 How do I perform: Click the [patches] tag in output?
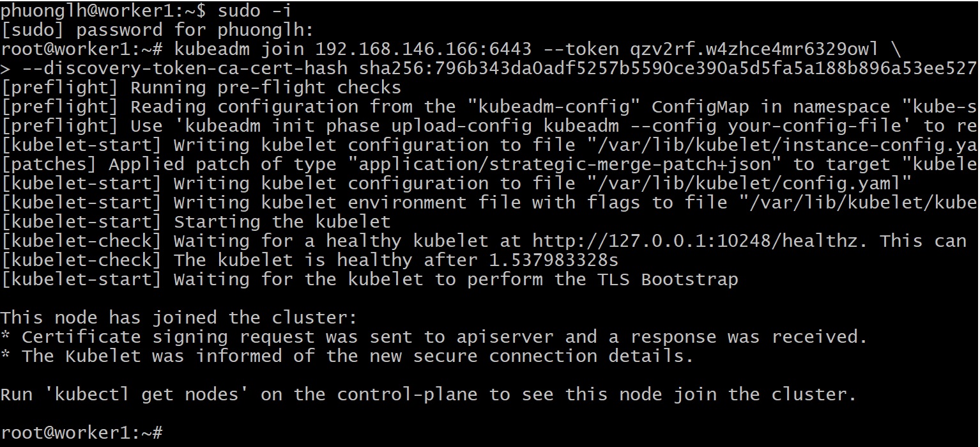(49, 164)
